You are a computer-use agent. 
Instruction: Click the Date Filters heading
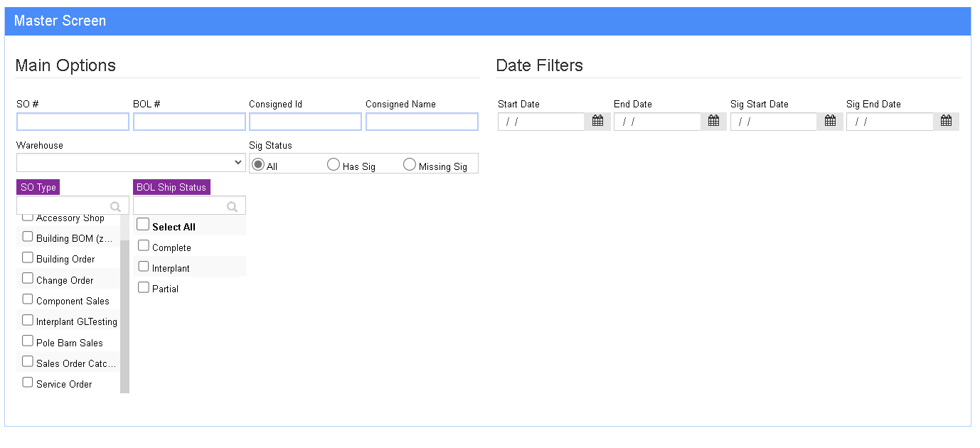(540, 65)
